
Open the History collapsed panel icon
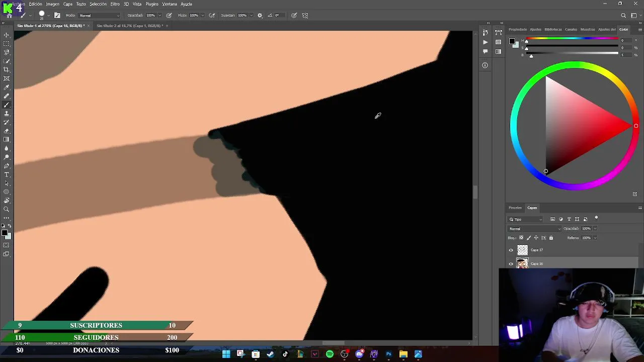tap(485, 33)
